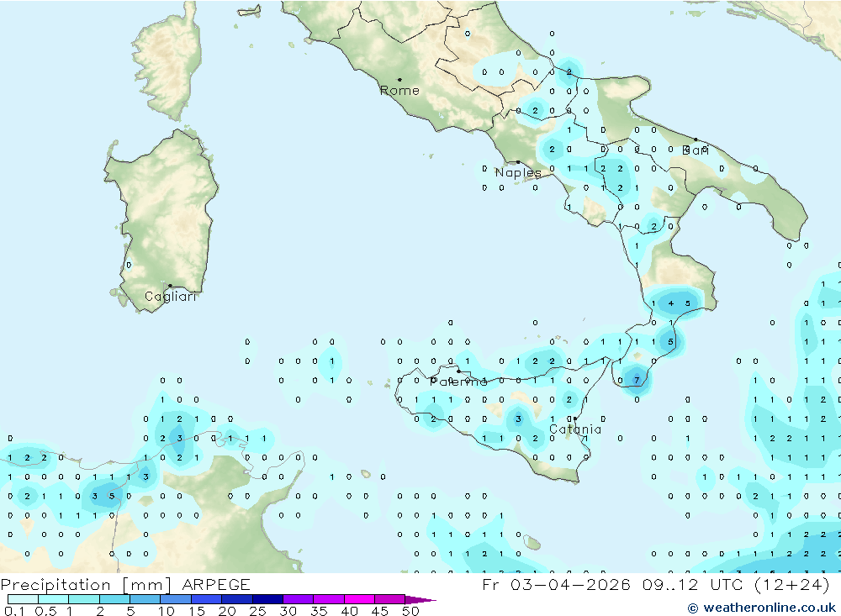Click the 7 mm value near Messina strait
Screen dimensions: 841x616
click(637, 380)
